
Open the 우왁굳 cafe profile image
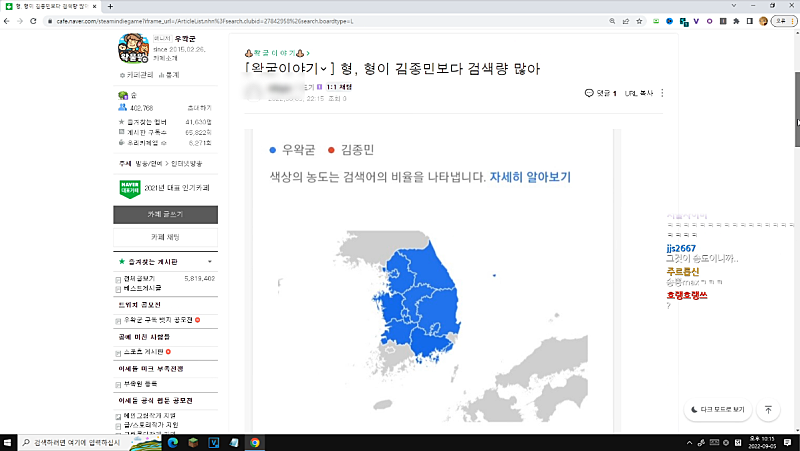click(133, 48)
